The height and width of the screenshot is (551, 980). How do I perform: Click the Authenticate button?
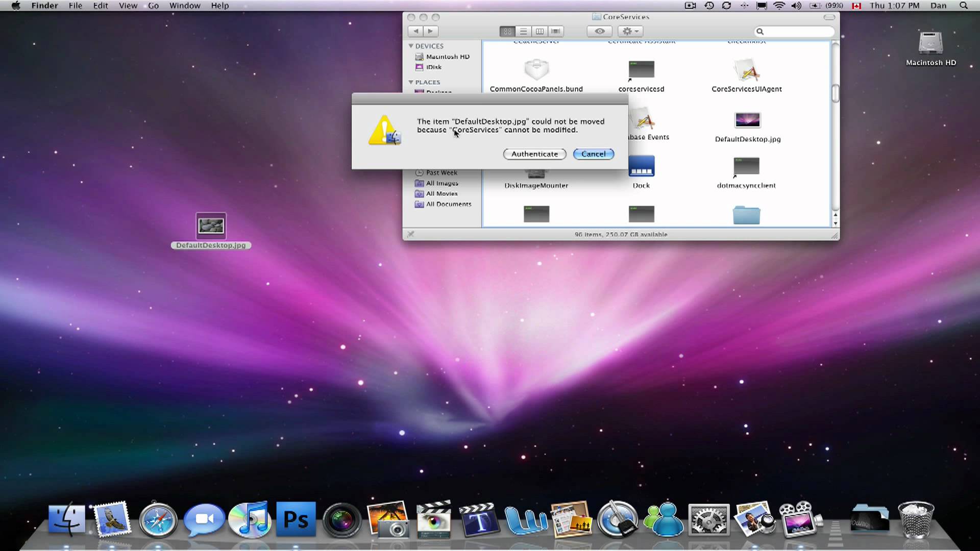(534, 154)
